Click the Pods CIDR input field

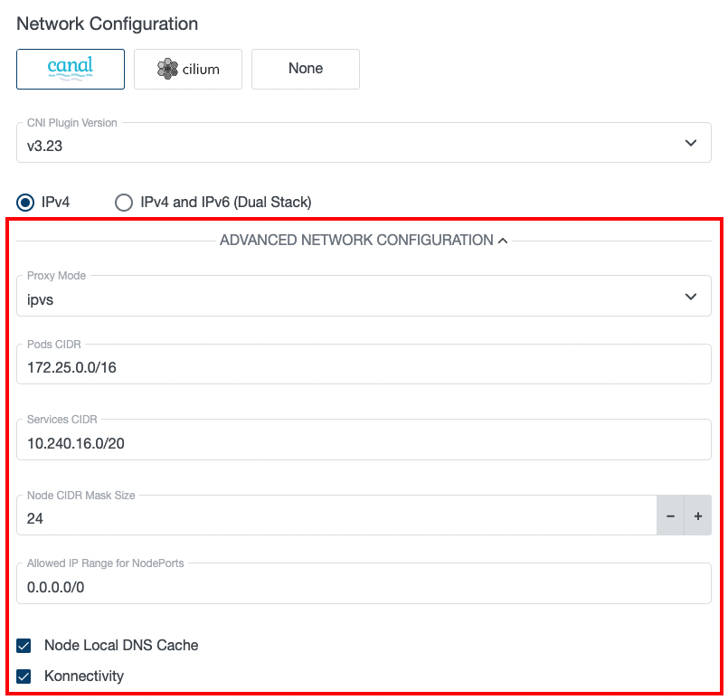coord(362,365)
